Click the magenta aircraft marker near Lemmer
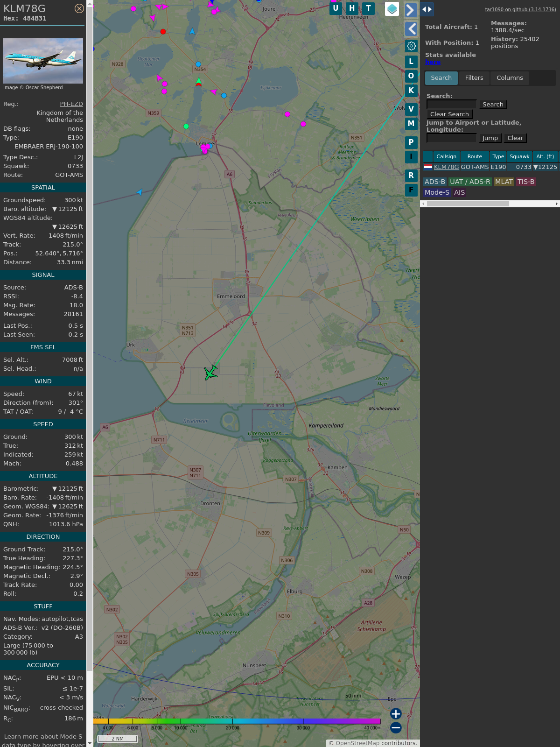560x747 pixels. pyautogui.click(x=204, y=148)
